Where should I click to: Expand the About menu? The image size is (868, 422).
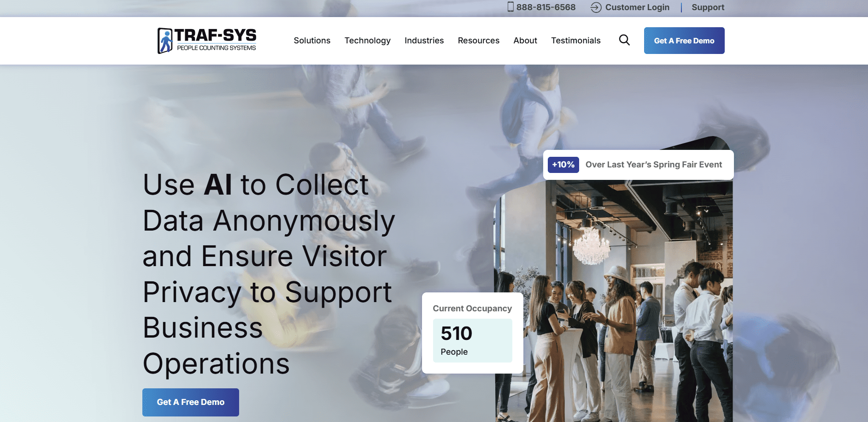[x=525, y=41]
